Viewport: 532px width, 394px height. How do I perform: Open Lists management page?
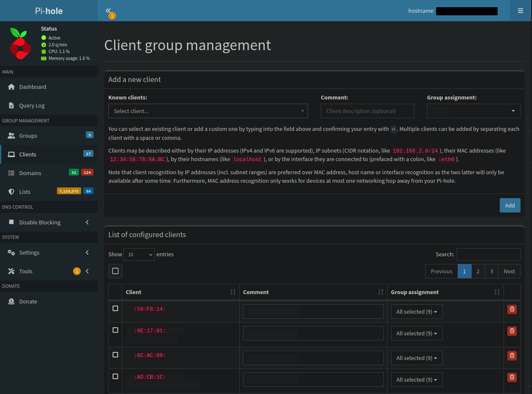pos(49,192)
